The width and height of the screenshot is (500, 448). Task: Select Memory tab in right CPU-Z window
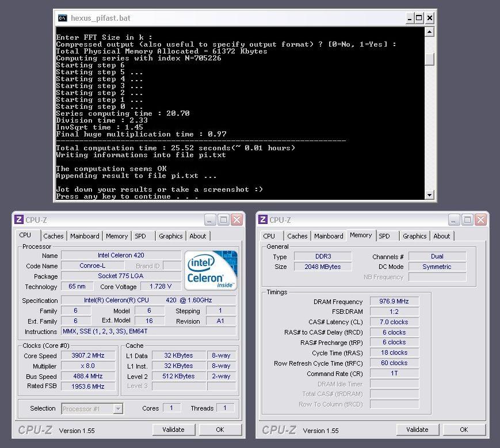(361, 235)
